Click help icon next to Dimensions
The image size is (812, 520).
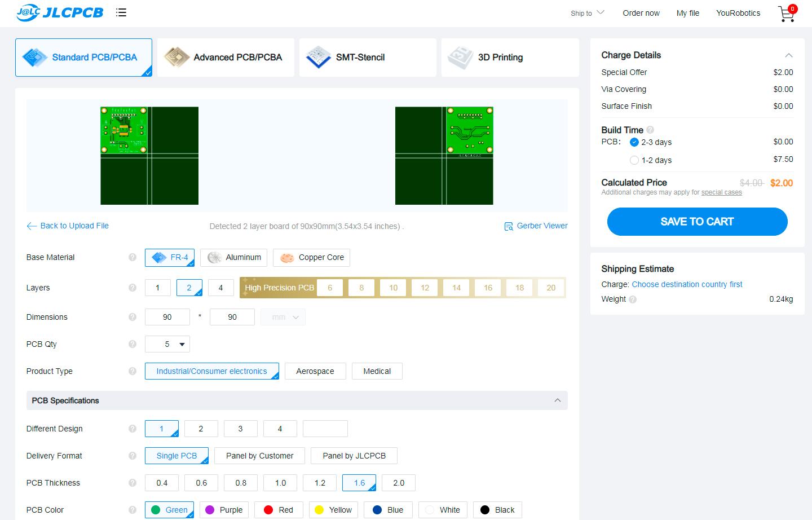pyautogui.click(x=133, y=317)
